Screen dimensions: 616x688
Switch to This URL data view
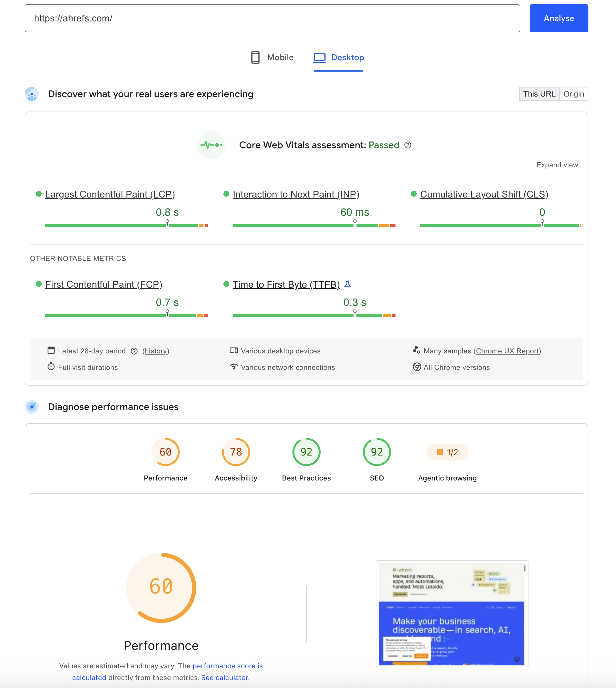tap(539, 94)
